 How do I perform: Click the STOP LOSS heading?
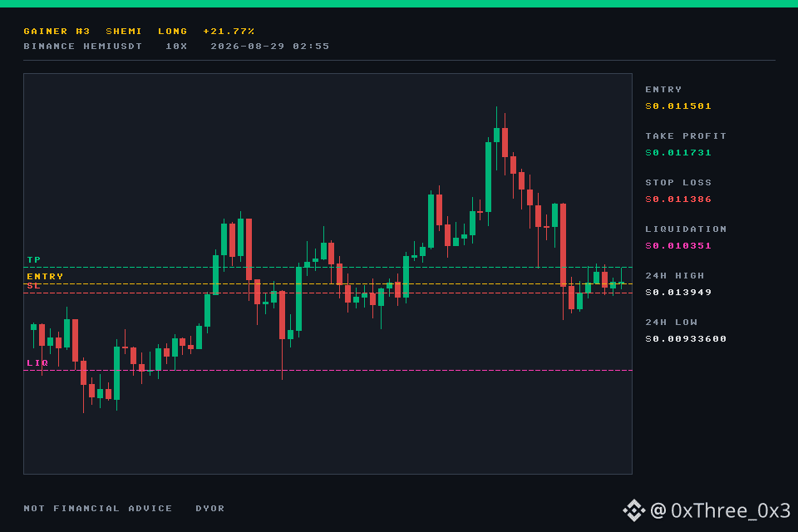click(678, 183)
